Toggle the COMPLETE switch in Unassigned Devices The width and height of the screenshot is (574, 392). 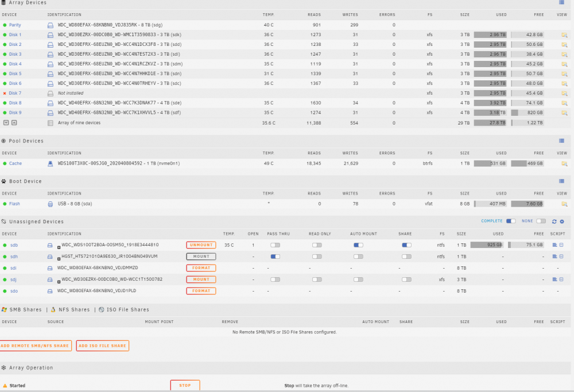511,221
